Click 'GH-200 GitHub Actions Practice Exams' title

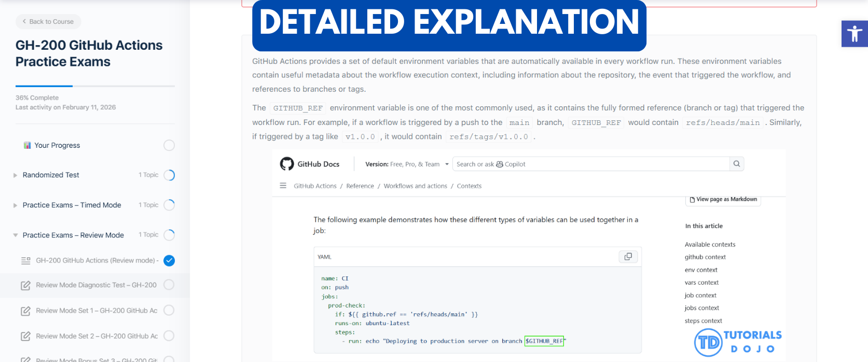click(x=89, y=53)
